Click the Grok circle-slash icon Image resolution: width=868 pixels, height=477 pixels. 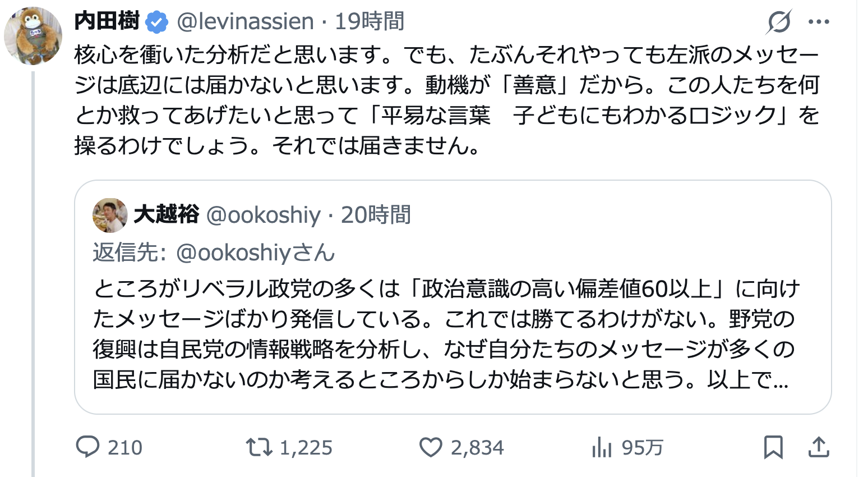[779, 22]
